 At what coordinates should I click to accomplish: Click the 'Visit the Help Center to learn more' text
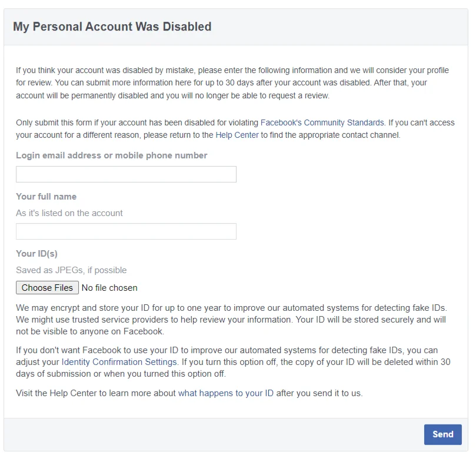click(96, 393)
